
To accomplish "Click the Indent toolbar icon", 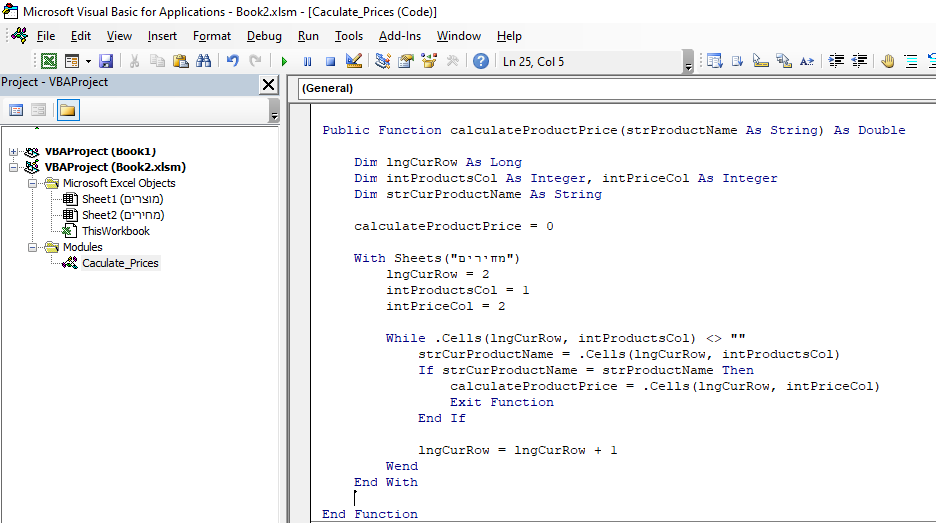I will [x=837, y=61].
